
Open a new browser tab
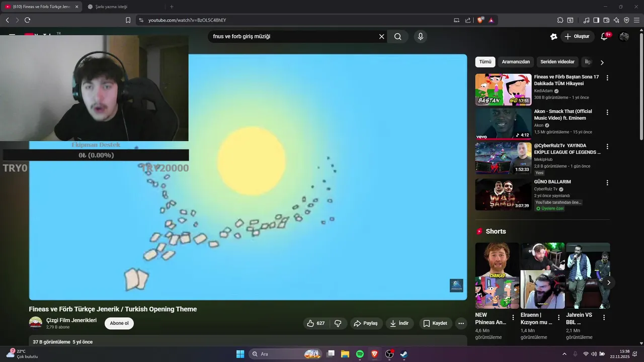point(172,7)
